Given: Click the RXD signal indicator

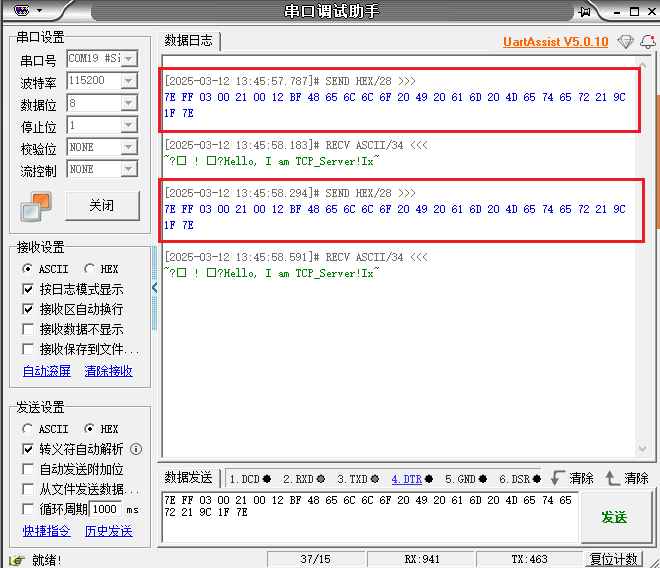Looking at the screenshot, I should pyautogui.click(x=321, y=479).
